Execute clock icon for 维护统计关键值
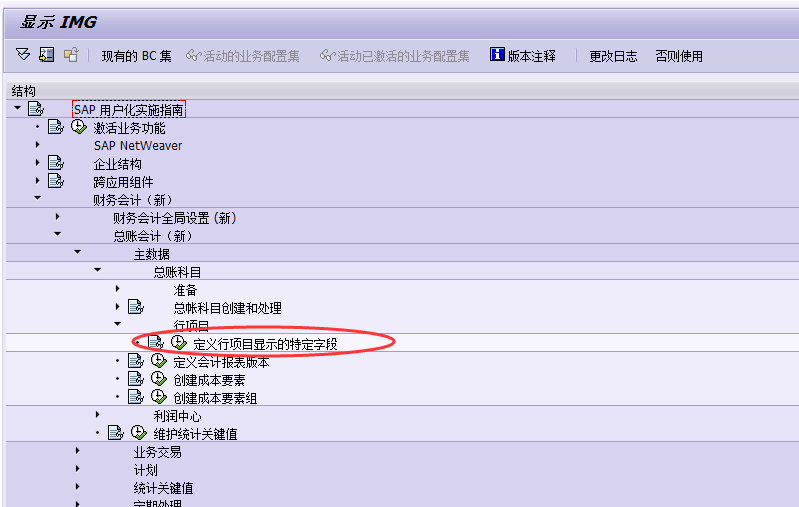 click(139, 433)
